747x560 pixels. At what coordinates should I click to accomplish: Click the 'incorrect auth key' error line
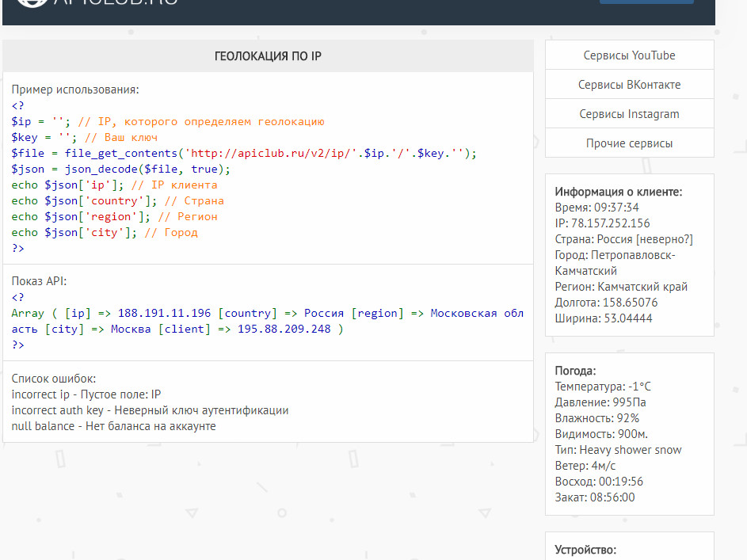click(151, 410)
